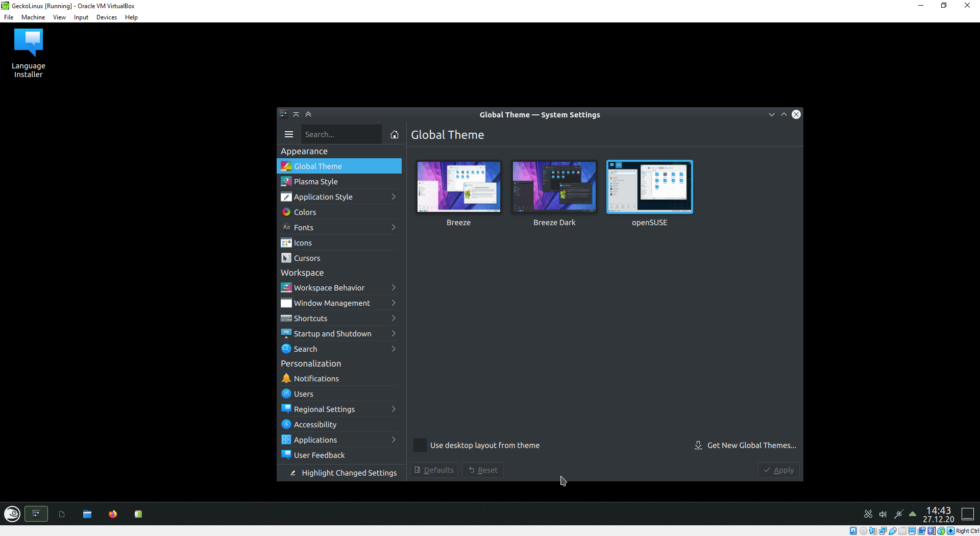Open Users settings
The image size is (980, 536).
(339, 394)
